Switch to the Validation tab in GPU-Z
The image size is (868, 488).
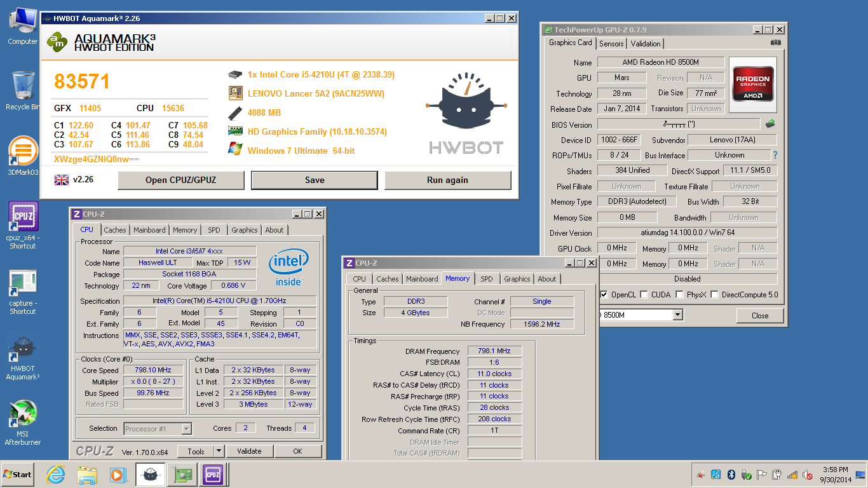(646, 44)
